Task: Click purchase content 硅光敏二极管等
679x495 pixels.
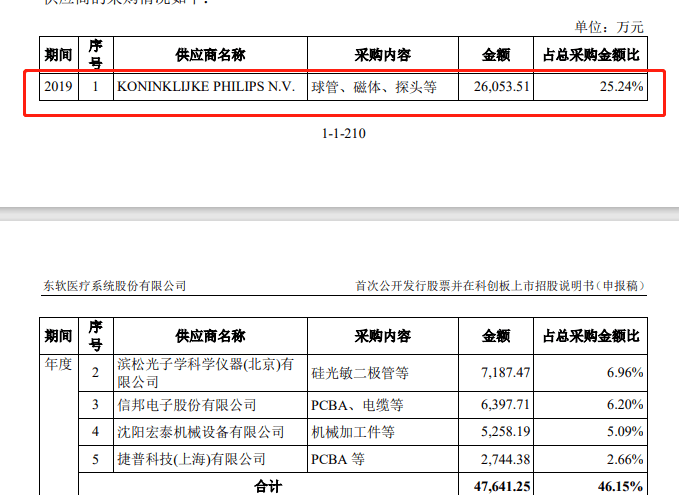Action: [x=360, y=373]
